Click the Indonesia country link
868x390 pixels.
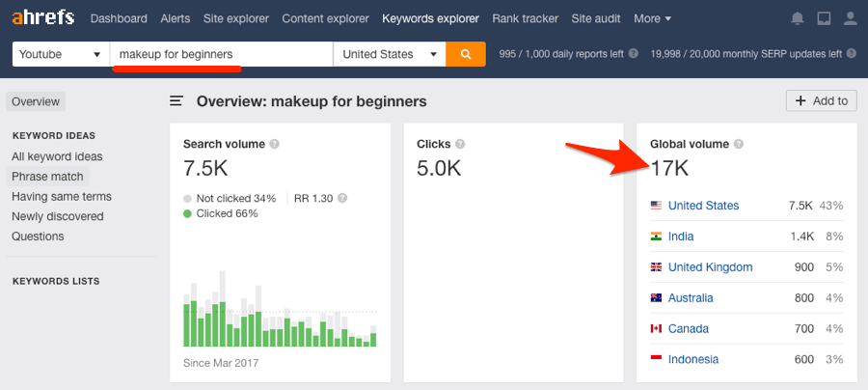(693, 359)
